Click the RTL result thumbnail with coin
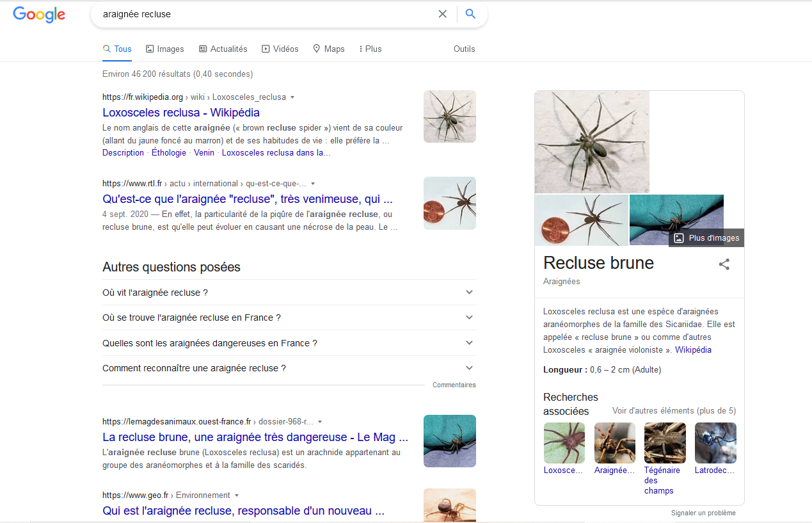812x523 pixels. point(450,203)
